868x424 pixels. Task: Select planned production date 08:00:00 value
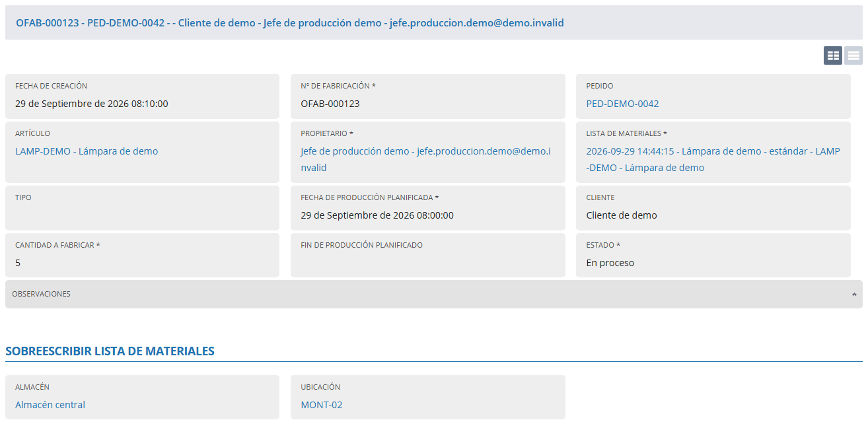377,215
